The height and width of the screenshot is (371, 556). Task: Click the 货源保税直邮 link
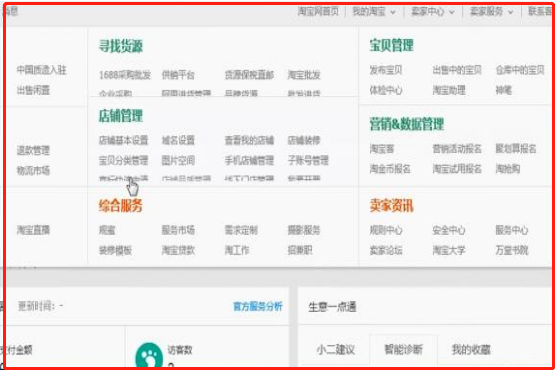249,75
